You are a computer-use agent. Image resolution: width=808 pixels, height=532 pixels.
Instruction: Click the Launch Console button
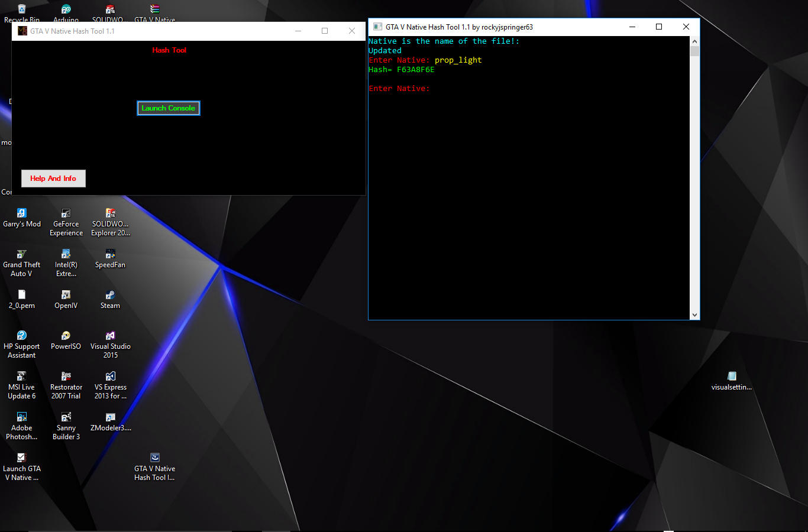click(169, 108)
